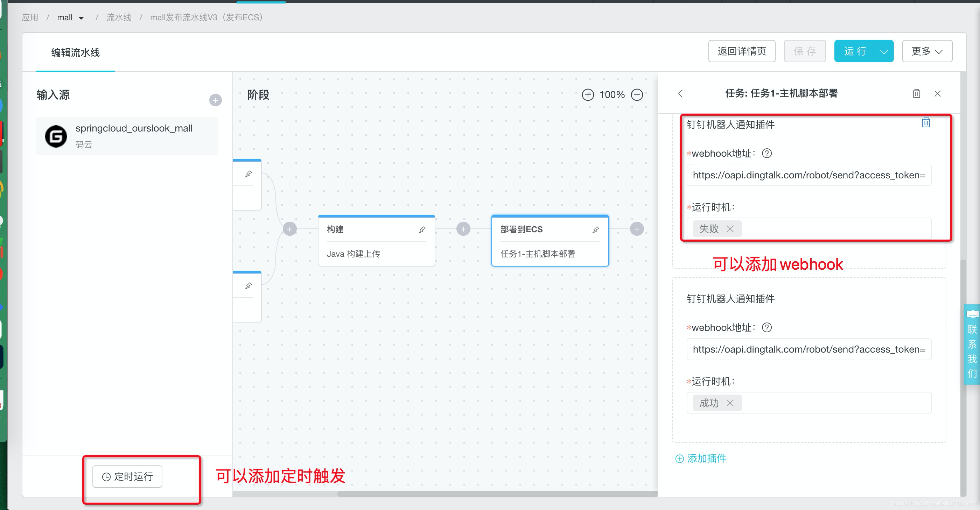Image resolution: width=980 pixels, height=510 pixels.
Task: Select the 编辑流水线 tab
Action: point(75,52)
